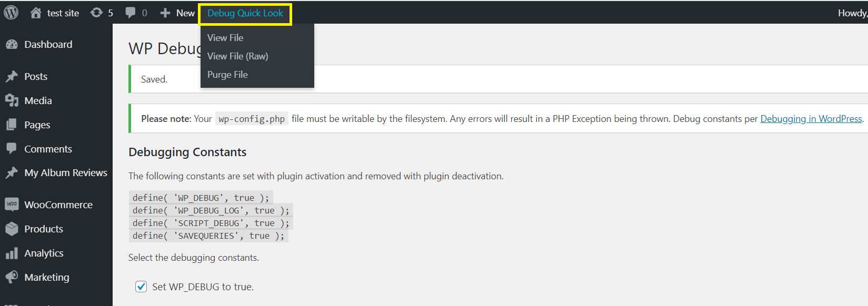Open the Debug Quick Look menu
868x306 pixels.
[x=245, y=13]
